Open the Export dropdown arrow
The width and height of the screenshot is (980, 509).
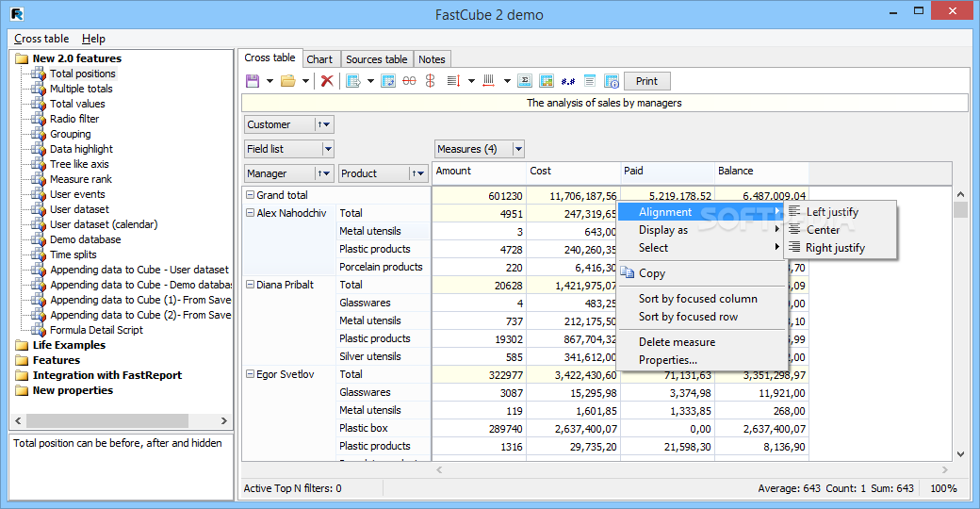[370, 81]
